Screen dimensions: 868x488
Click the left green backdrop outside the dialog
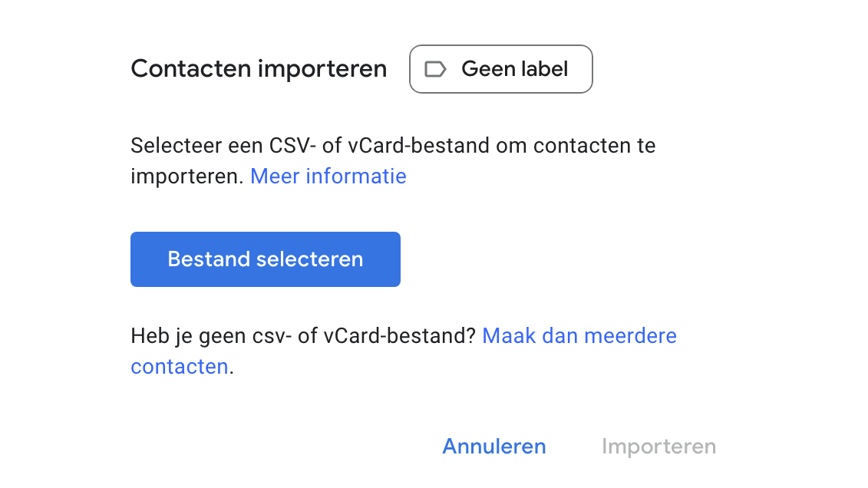coord(50,244)
